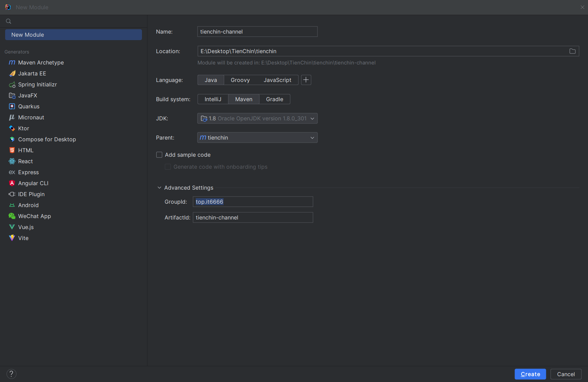
Task: Choose Gradle build system
Action: [275, 99]
